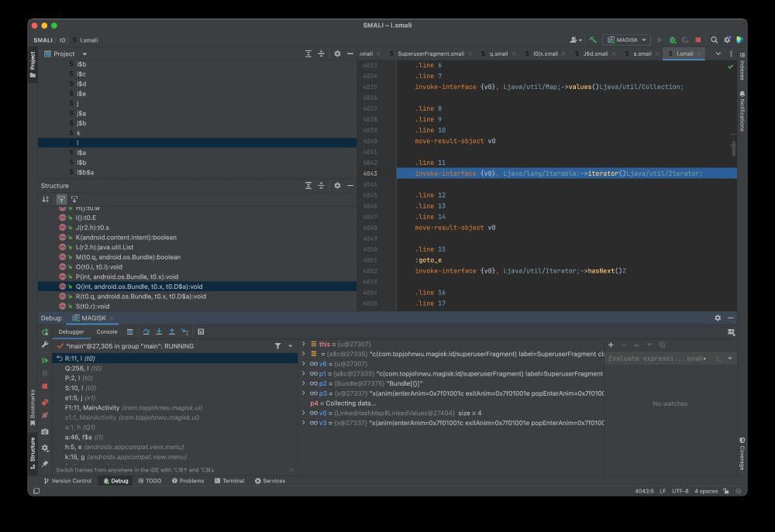Open the Problems tool window

(188, 481)
